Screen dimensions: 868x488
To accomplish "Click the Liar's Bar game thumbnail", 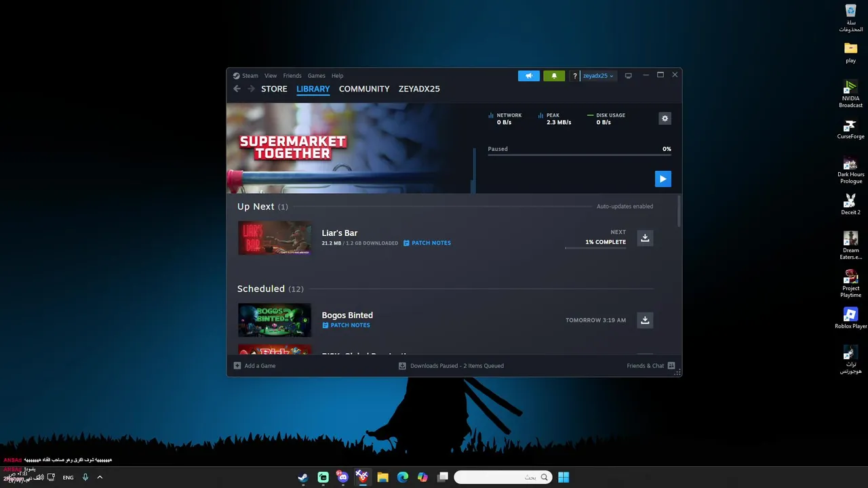I will coord(275,238).
